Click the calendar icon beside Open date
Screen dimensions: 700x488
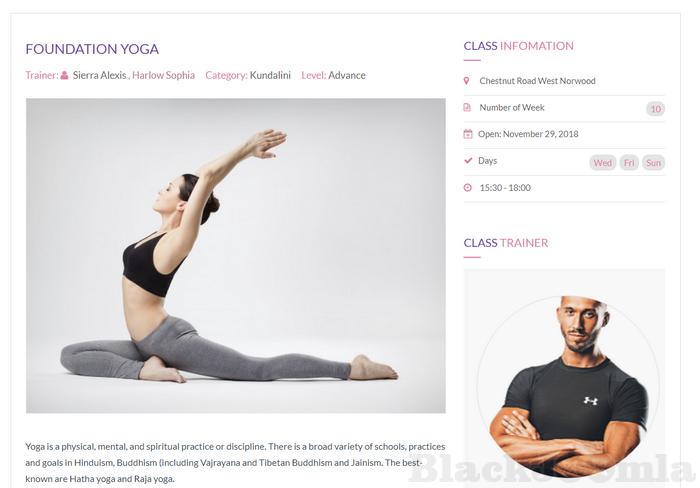467,134
